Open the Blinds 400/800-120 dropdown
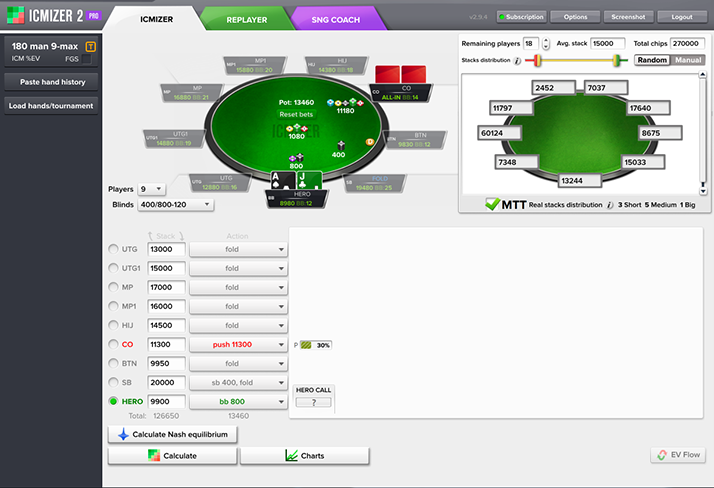 click(x=176, y=205)
